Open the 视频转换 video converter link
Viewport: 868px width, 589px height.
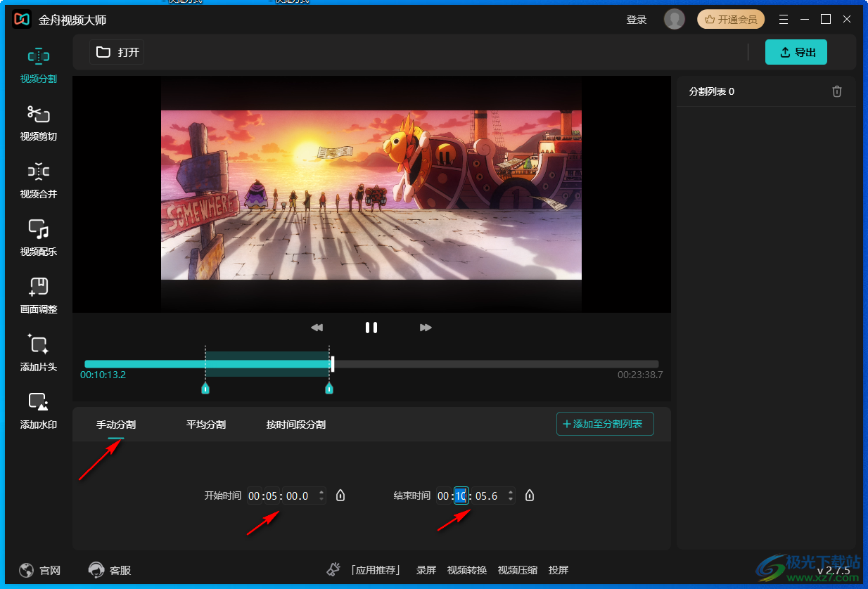(467, 570)
